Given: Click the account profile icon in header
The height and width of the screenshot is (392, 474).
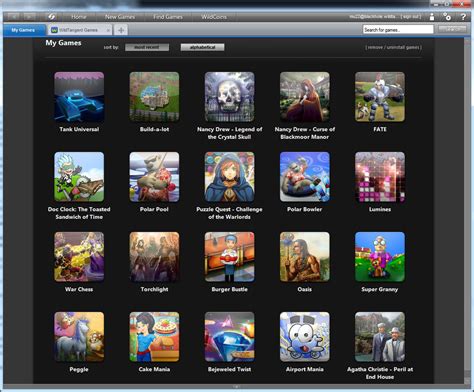Looking at the screenshot, I should 432,17.
